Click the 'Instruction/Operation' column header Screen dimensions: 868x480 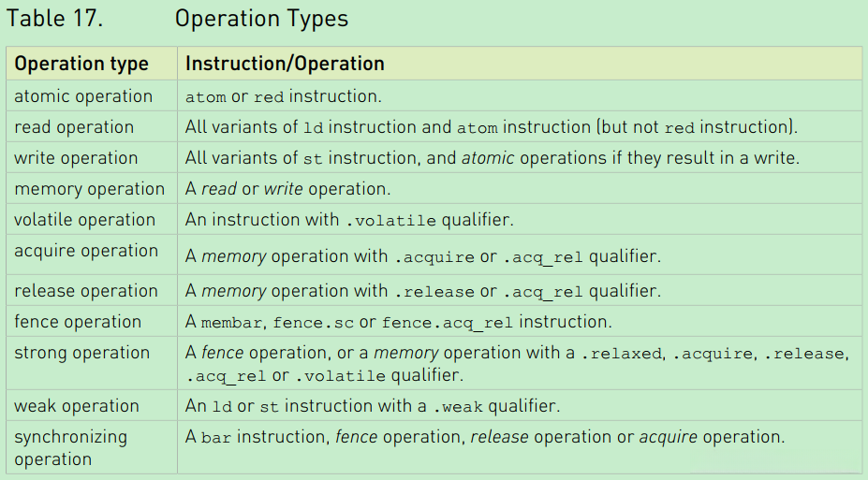tap(285, 64)
